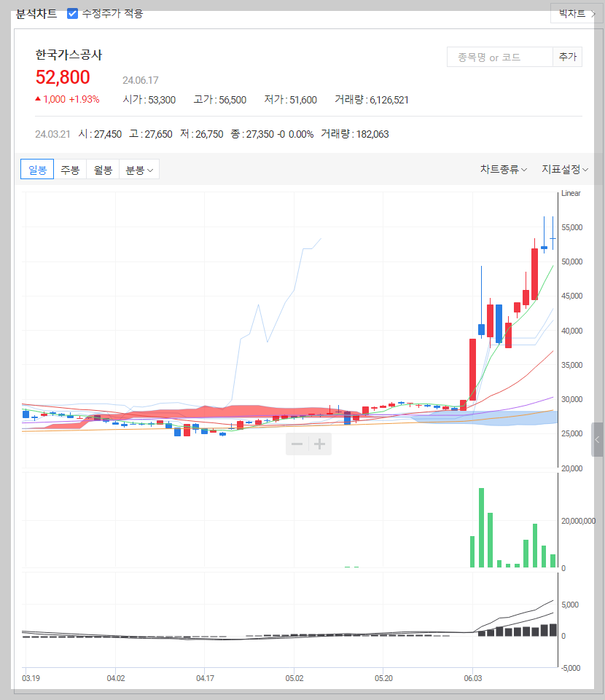This screenshot has height=700, width=605.
Task: Expand the 분봉 dropdown
Action: pos(139,170)
